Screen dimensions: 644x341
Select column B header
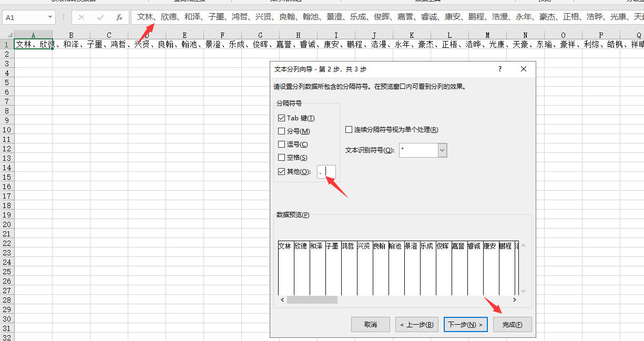pos(71,35)
